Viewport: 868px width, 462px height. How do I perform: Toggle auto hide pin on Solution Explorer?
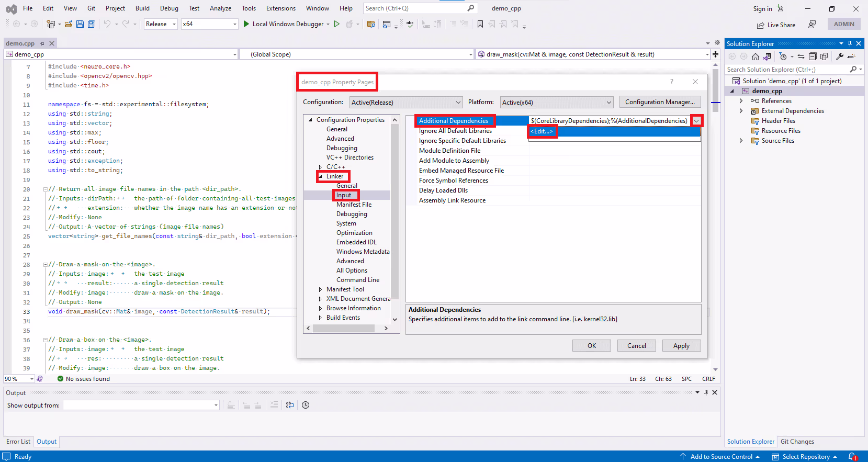[850, 43]
